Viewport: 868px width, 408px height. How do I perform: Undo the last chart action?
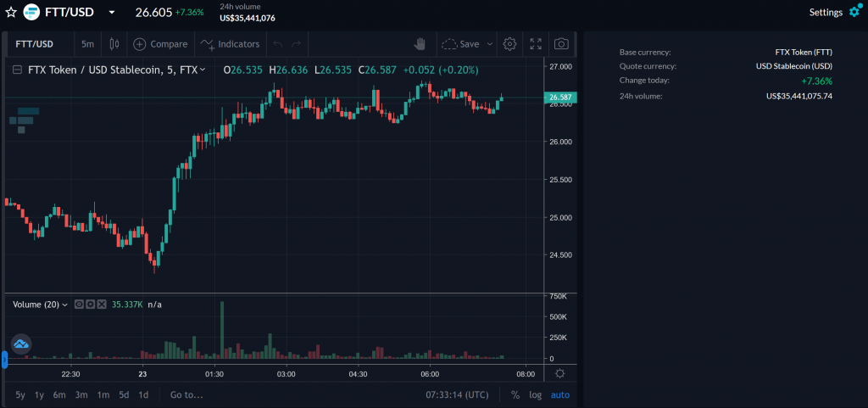(278, 44)
